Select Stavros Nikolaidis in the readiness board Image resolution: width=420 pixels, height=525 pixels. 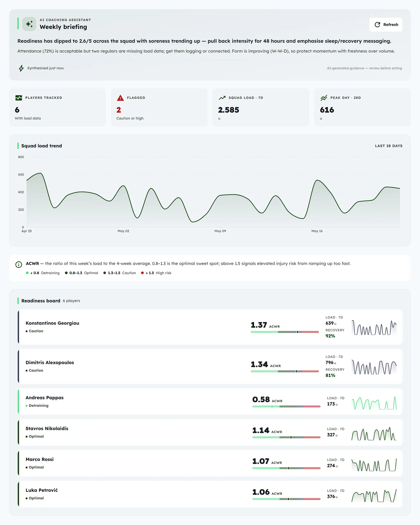pyautogui.click(x=210, y=432)
